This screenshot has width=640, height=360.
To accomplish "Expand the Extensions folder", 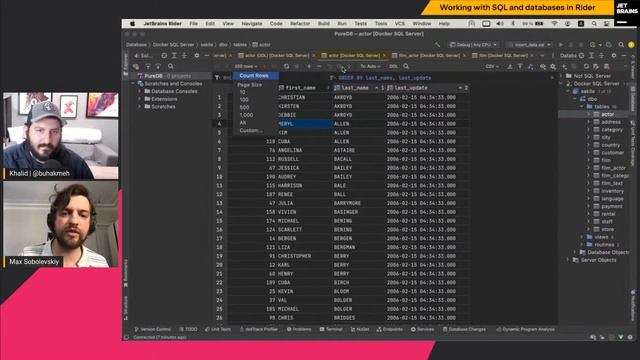I will coord(140,99).
